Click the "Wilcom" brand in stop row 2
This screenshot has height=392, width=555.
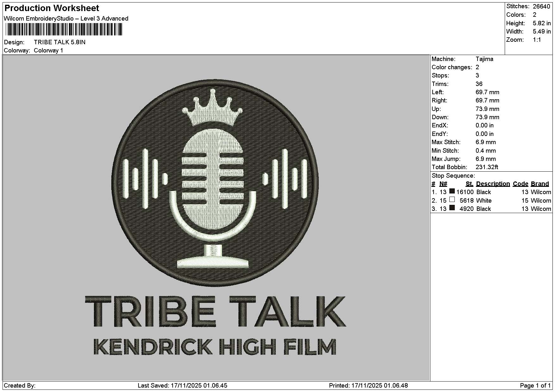click(x=541, y=200)
